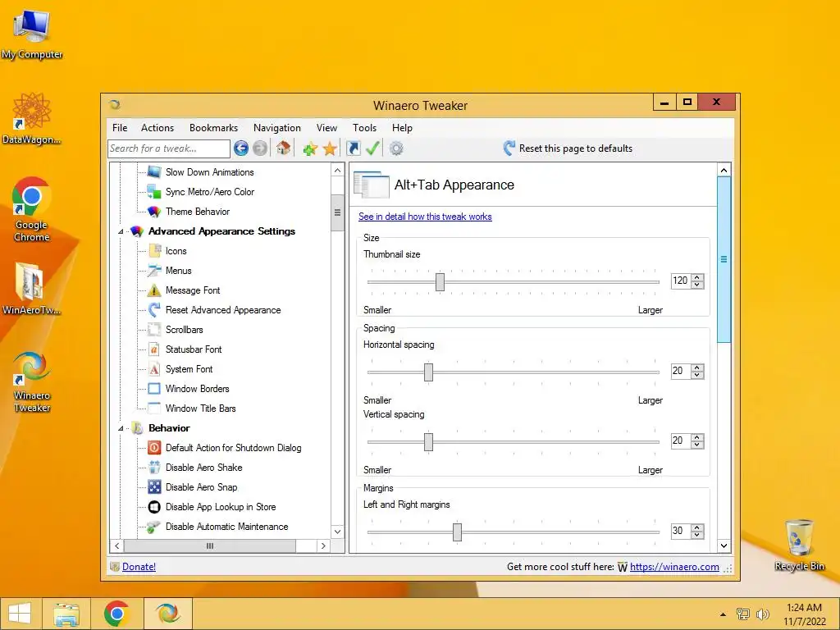Open Google Chrome desktop shortcut

coord(32,210)
